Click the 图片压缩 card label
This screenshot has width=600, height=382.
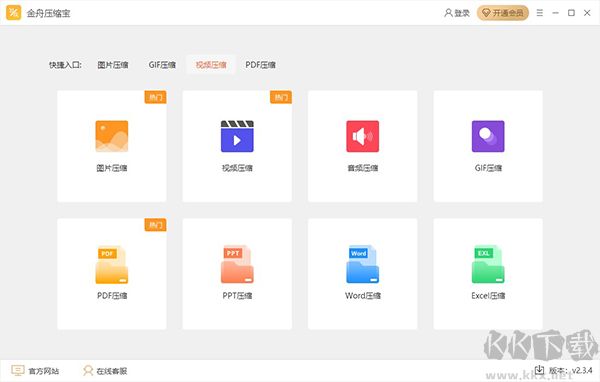coord(112,168)
